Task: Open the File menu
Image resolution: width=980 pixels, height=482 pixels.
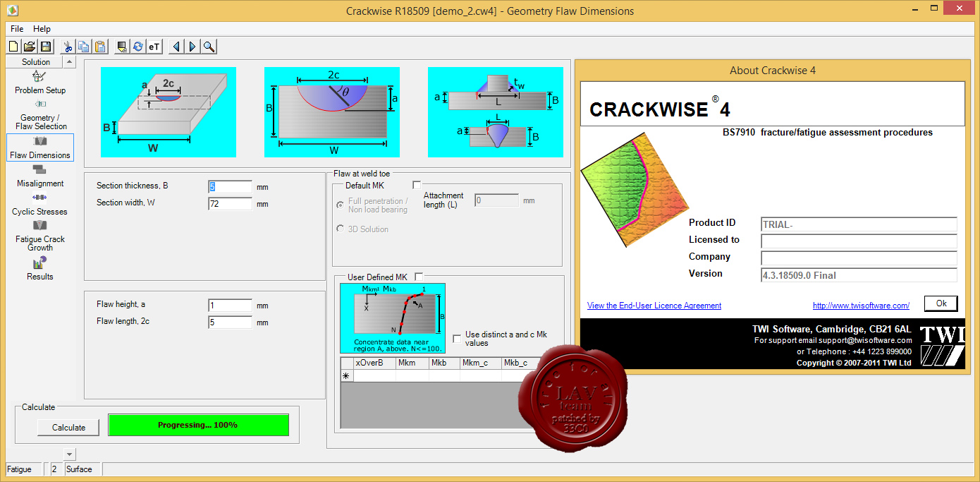Action: point(17,29)
